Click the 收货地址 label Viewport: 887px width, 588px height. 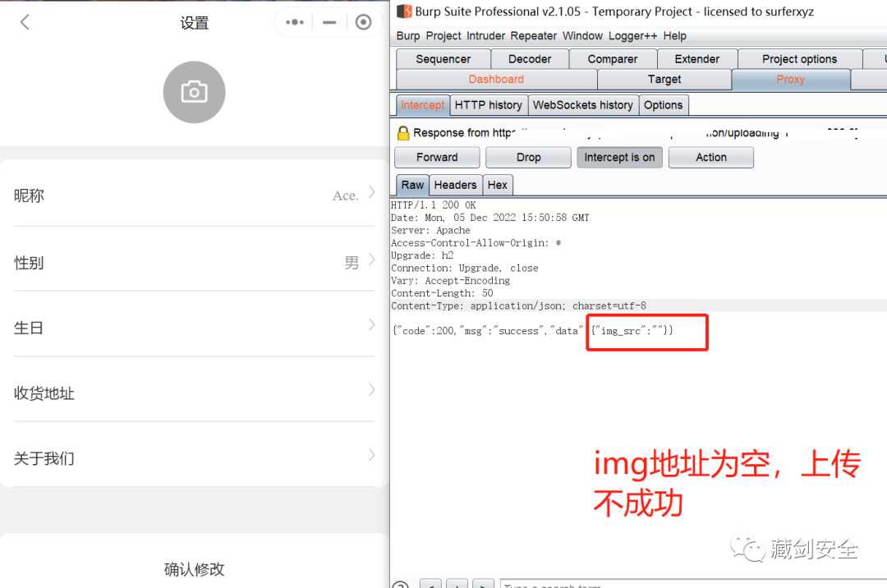pos(44,393)
